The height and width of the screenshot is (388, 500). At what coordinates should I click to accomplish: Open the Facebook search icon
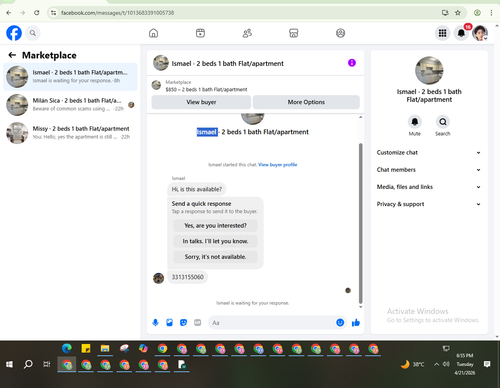pyautogui.click(x=33, y=33)
